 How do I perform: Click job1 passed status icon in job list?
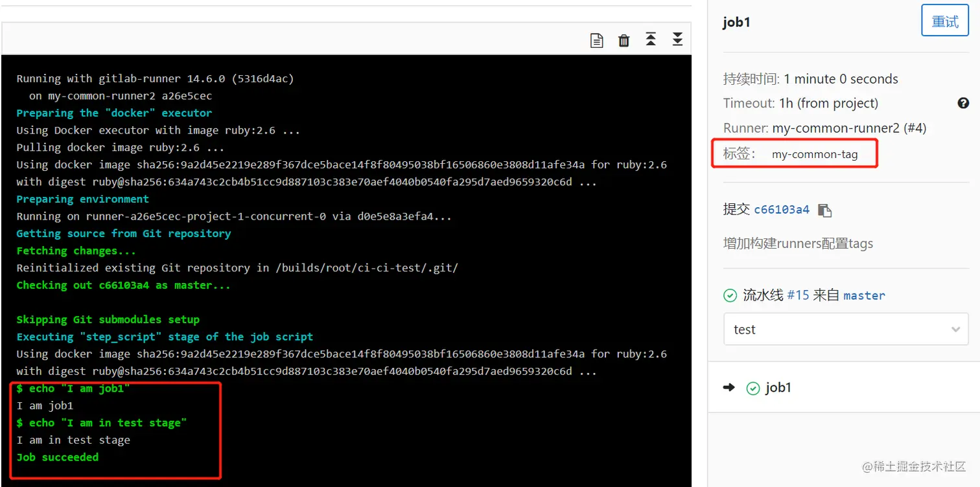752,388
